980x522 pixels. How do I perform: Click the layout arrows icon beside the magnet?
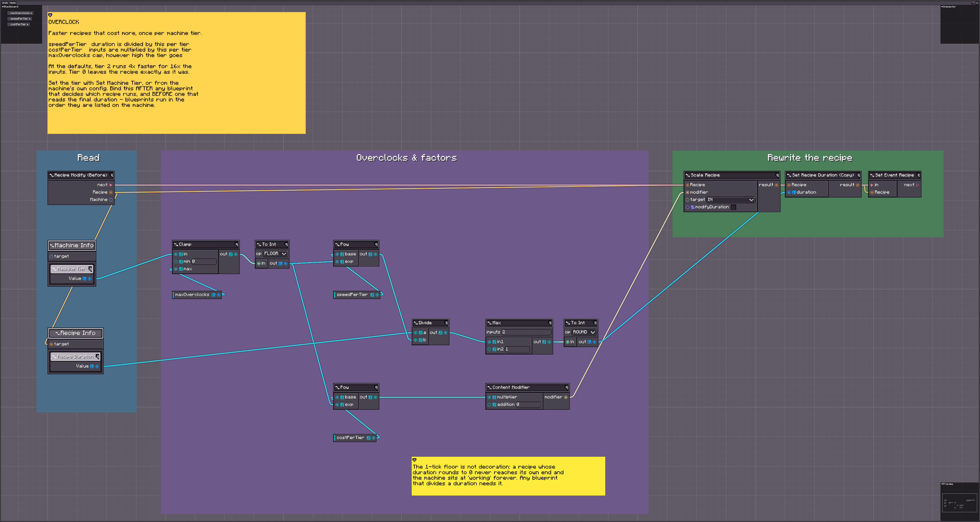click(x=977, y=3)
